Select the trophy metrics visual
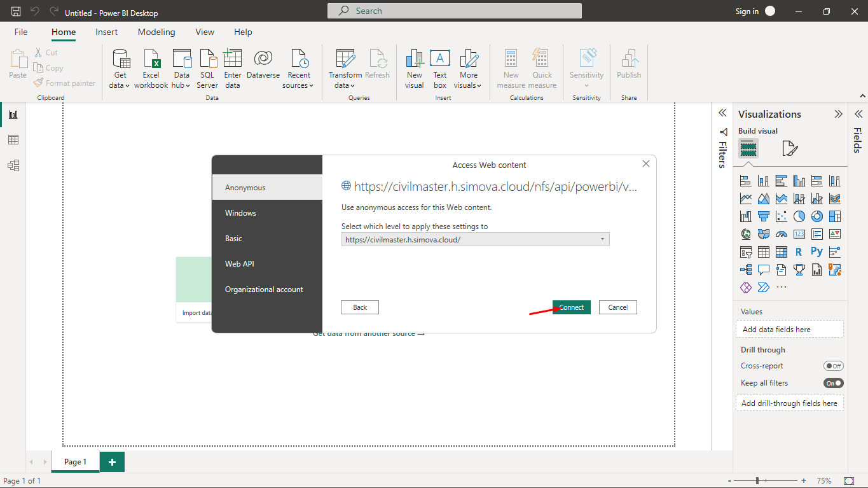Screen dimensions: 868x488 point(799,270)
